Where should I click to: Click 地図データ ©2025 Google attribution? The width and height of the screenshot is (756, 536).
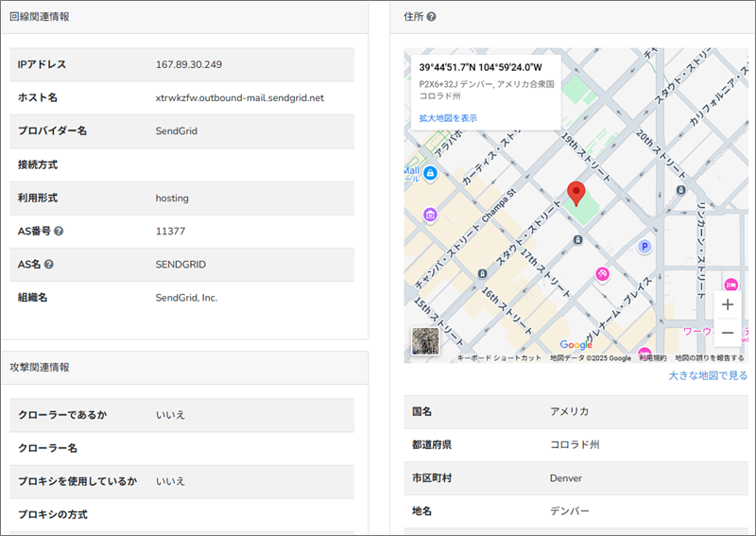coord(591,358)
